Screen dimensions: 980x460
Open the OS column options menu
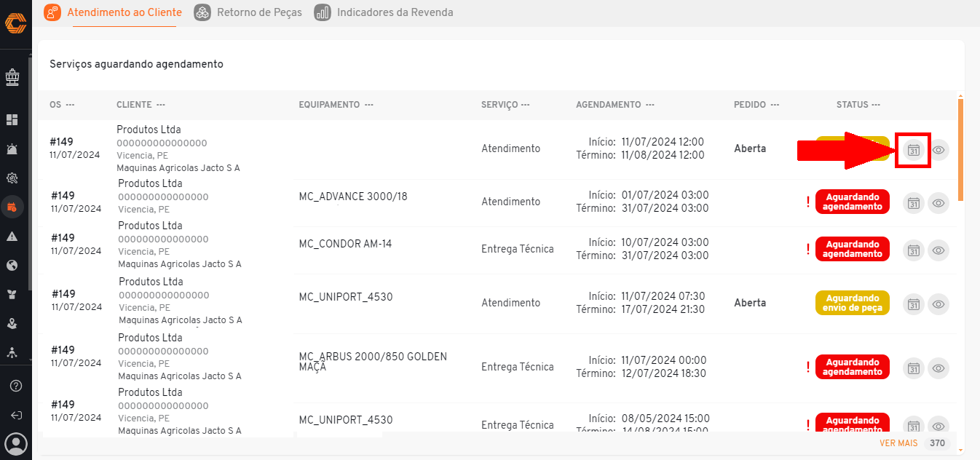point(70,105)
